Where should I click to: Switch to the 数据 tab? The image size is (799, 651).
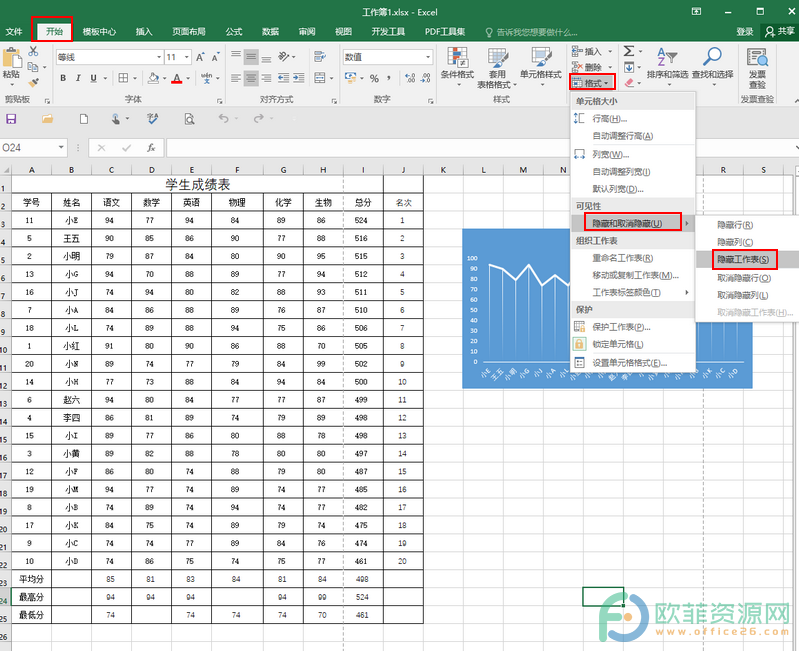pos(270,32)
